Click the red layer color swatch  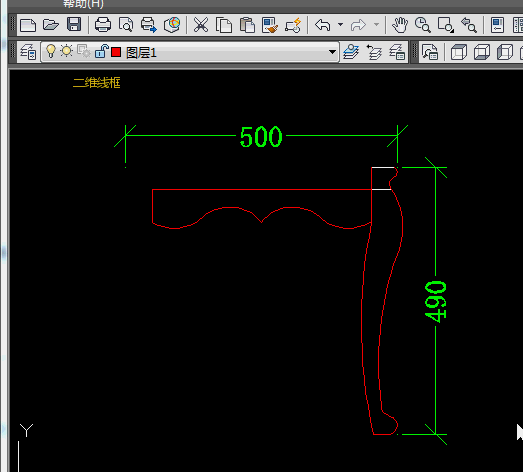(x=116, y=52)
